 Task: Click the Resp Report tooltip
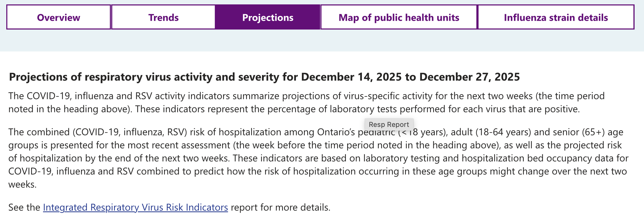(389, 124)
